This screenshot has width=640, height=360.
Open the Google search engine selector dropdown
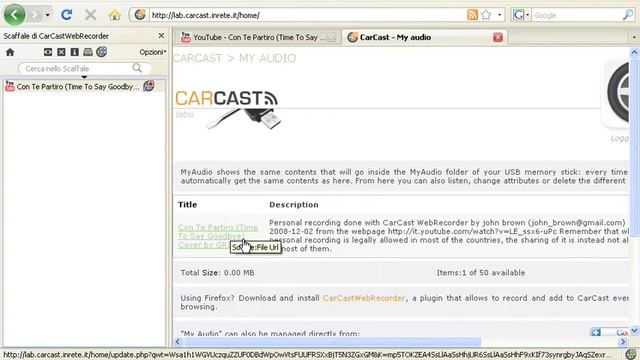(521, 15)
